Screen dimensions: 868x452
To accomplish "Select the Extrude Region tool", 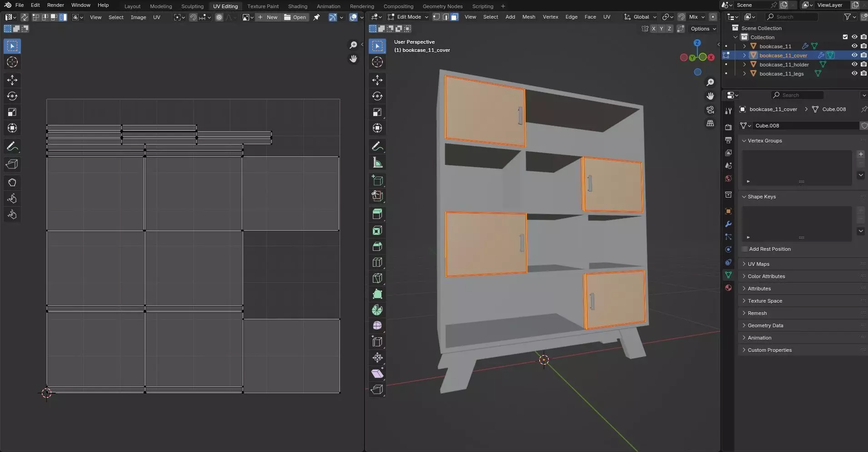I will [x=377, y=214].
